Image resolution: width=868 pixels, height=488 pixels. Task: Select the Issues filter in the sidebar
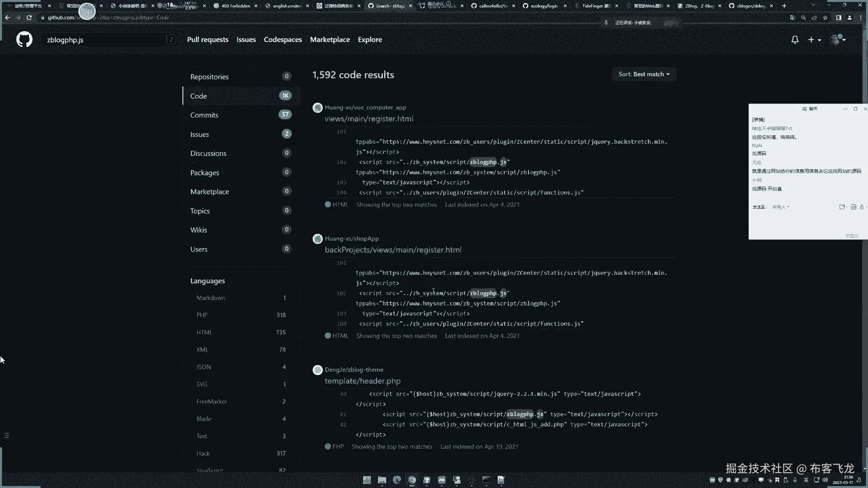199,135
